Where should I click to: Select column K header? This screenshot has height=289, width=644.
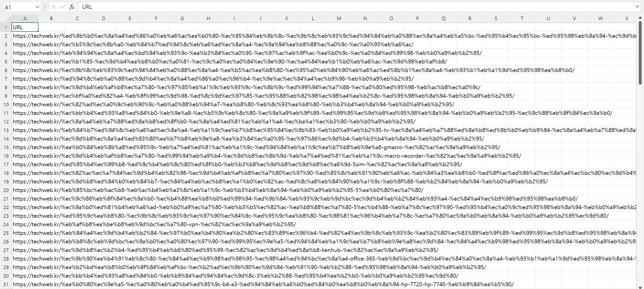click(x=287, y=18)
